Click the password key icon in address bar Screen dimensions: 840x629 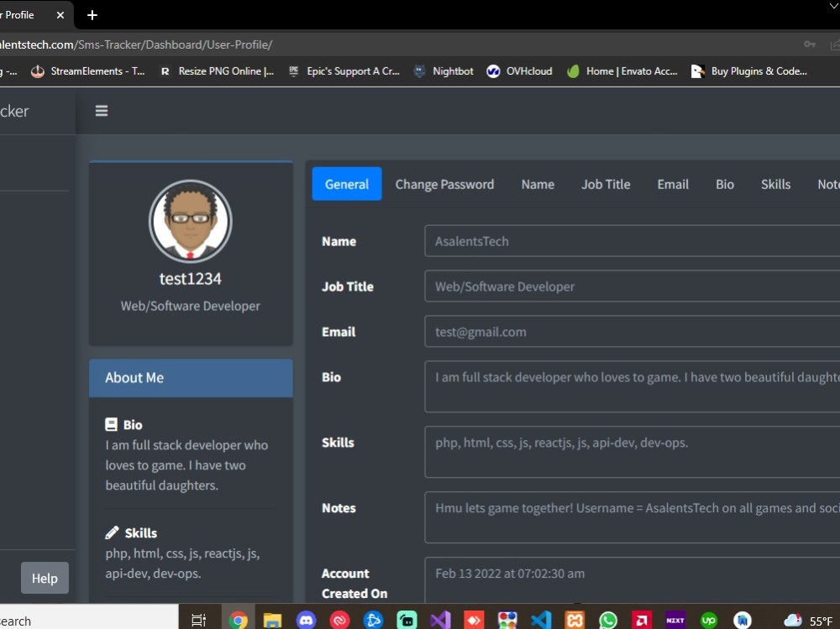pos(810,45)
